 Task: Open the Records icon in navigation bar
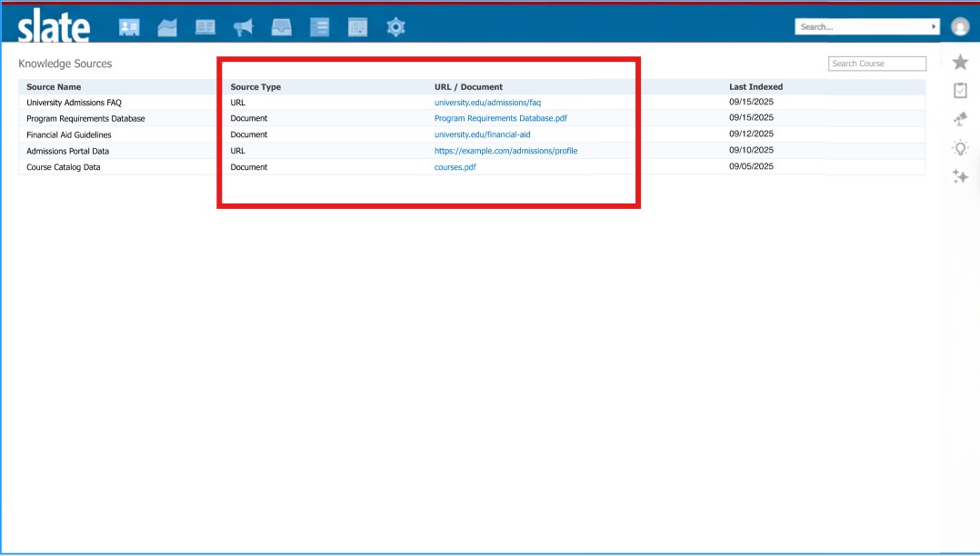[x=129, y=26]
